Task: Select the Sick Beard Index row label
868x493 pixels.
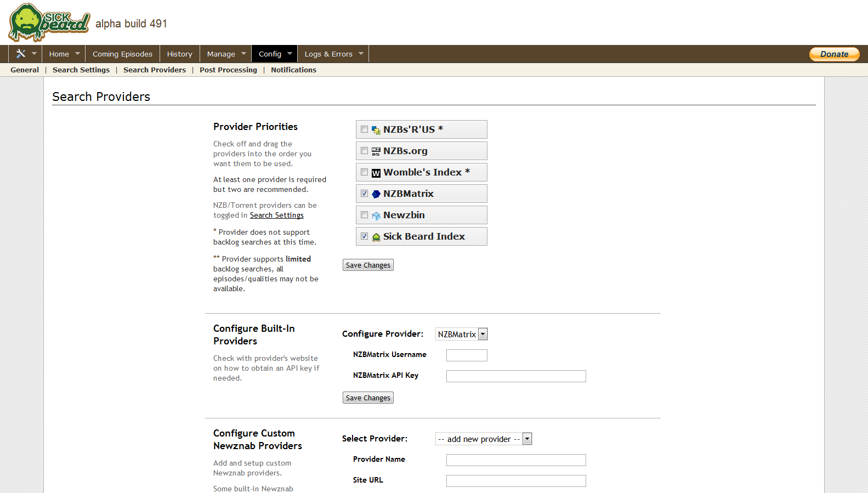Action: click(424, 236)
